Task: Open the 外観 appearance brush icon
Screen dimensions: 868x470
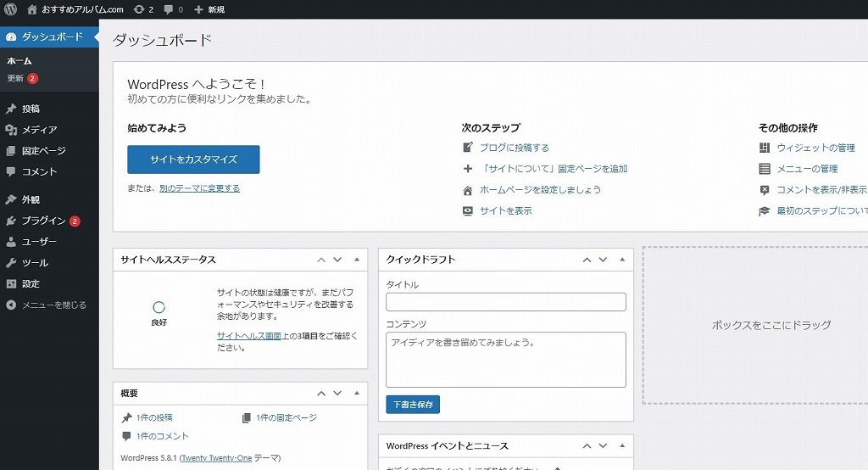Action: pos(11,199)
